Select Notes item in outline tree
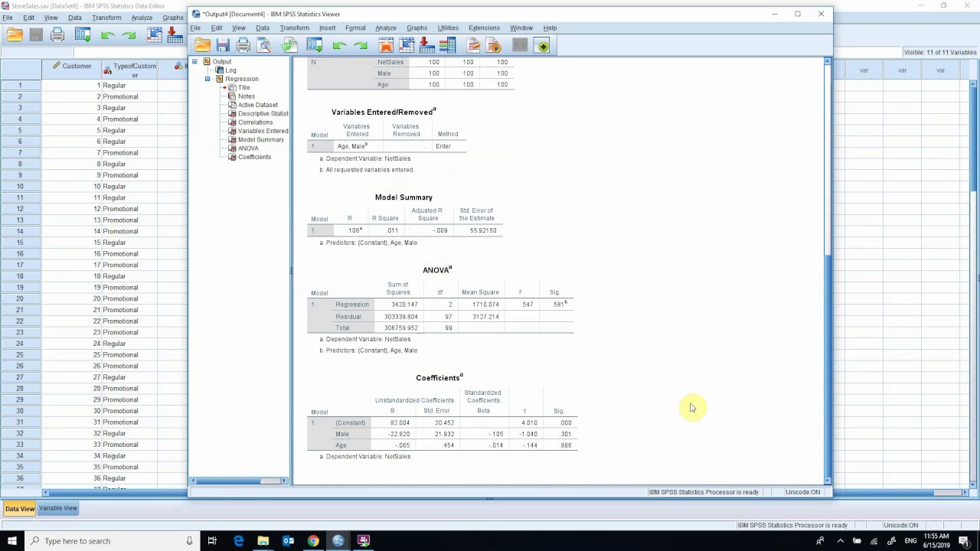 point(247,96)
